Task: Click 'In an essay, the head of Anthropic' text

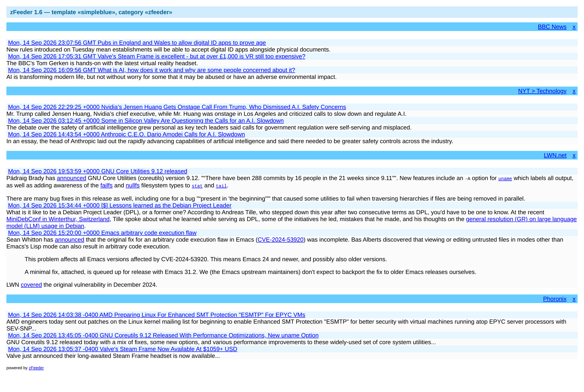Action: 230,142
